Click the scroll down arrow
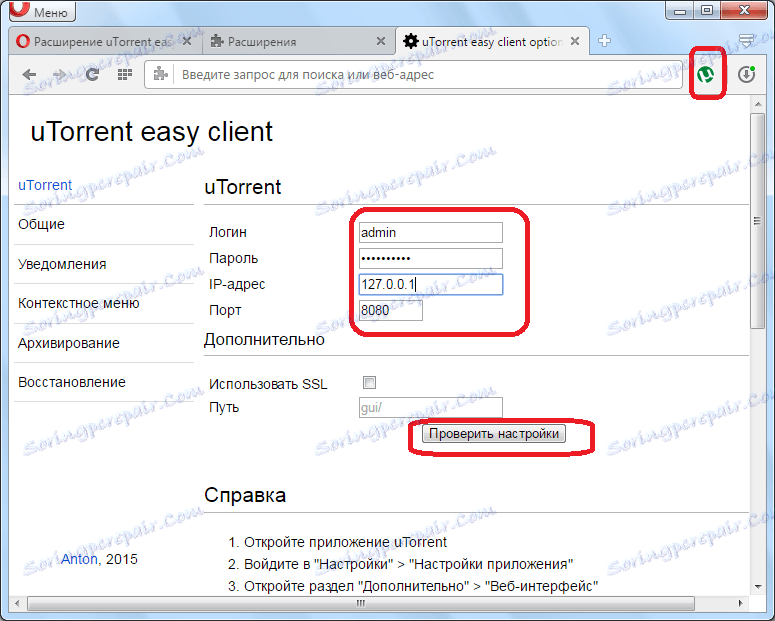The width and height of the screenshot is (775, 621). pos(758,587)
